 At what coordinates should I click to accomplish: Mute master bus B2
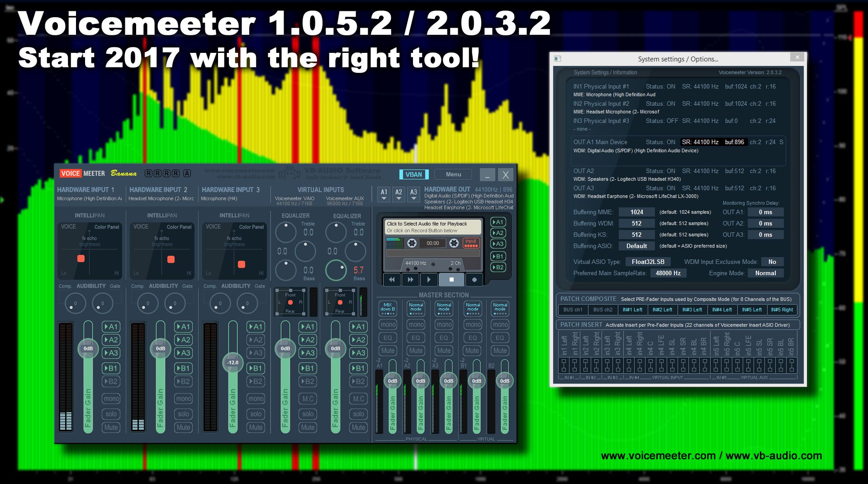500,350
